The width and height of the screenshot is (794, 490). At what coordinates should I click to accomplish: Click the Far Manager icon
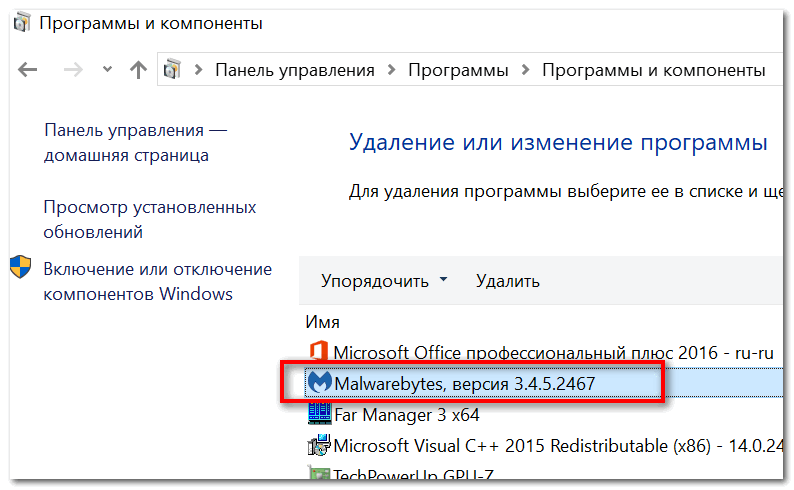(x=320, y=414)
